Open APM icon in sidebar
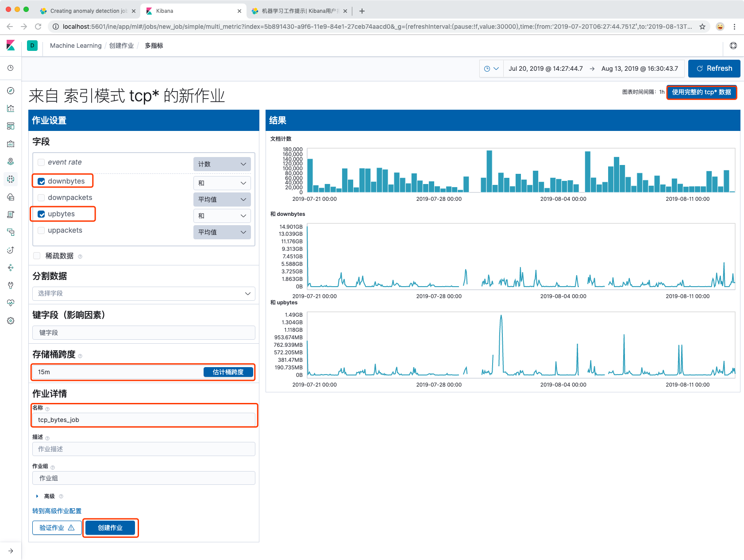 pyautogui.click(x=11, y=232)
